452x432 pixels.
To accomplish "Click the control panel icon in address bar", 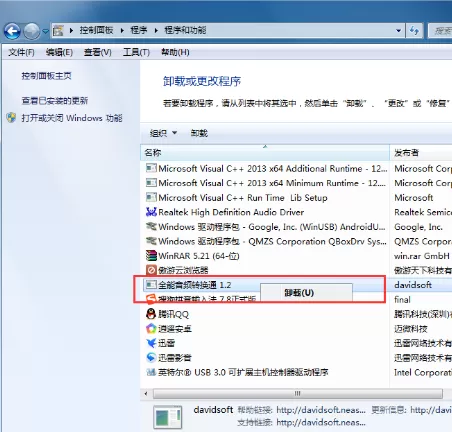I will coord(58,31).
